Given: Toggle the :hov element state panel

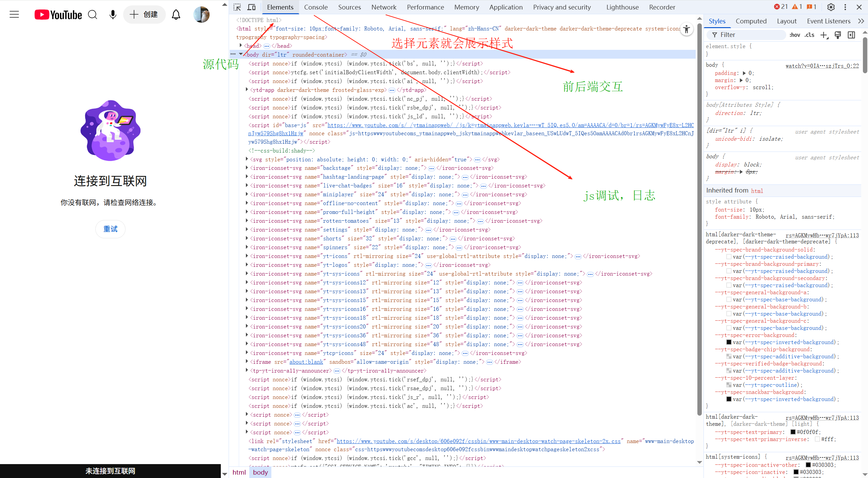Looking at the screenshot, I should [x=794, y=35].
